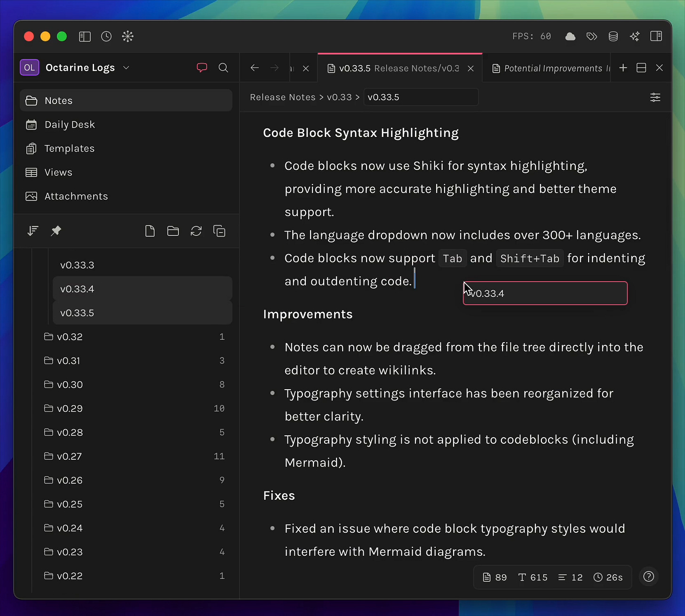
Task: Click the paragraph count 12 stat
Action: point(570,577)
